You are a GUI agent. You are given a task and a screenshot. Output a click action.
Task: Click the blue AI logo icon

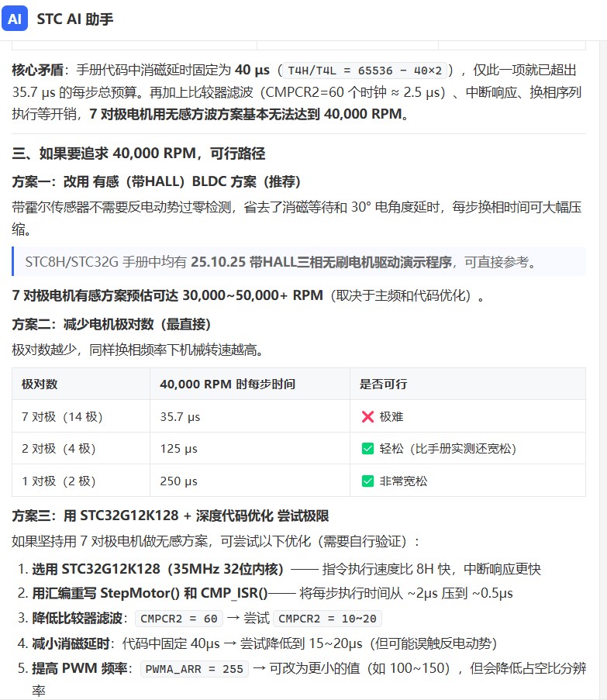[x=15, y=19]
